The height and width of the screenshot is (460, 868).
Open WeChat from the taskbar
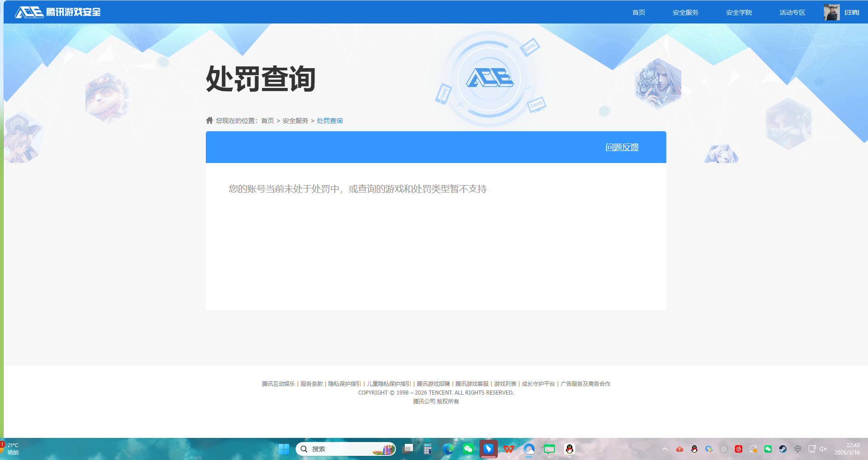point(468,449)
